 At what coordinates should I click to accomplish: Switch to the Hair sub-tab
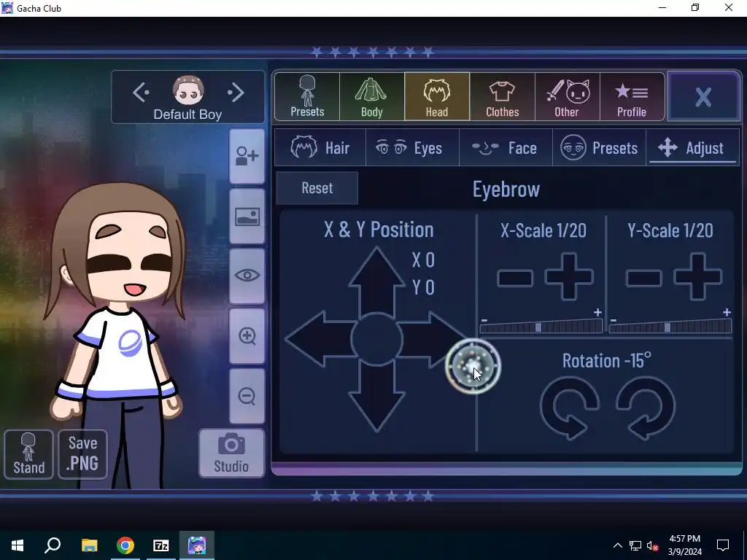[x=320, y=147]
